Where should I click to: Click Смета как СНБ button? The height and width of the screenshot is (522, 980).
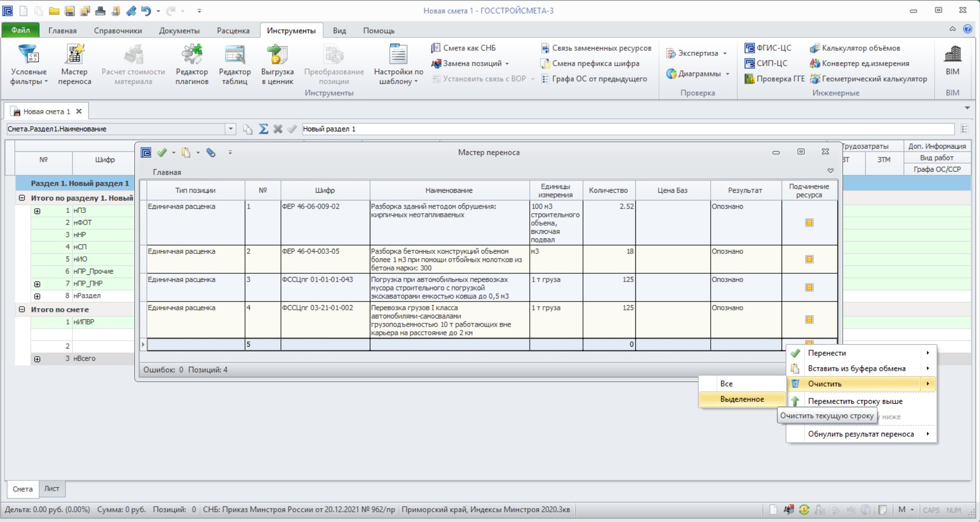tap(464, 48)
